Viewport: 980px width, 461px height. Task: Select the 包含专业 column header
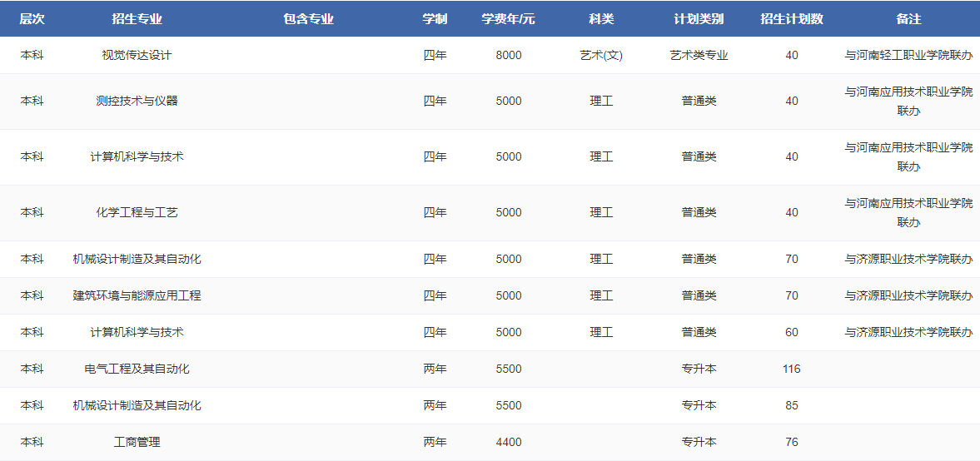point(308,18)
